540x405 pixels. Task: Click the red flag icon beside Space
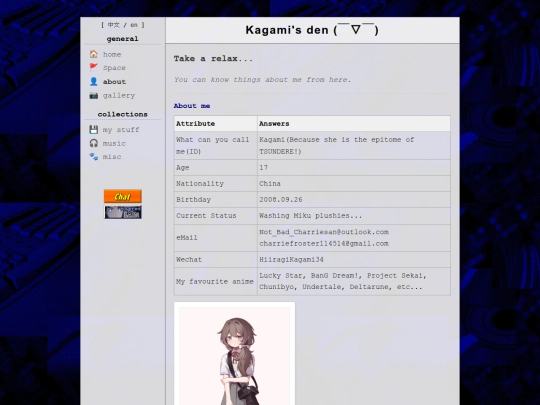[94, 67]
